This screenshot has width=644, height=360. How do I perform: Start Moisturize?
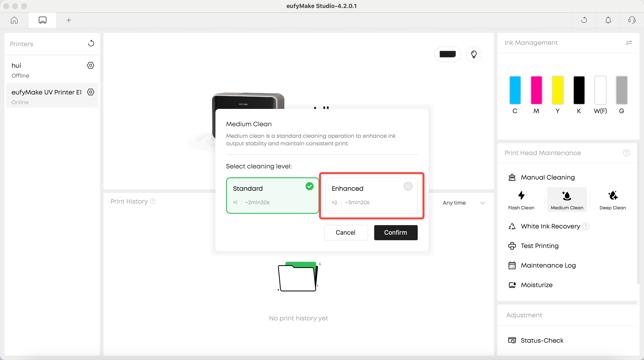click(531, 285)
